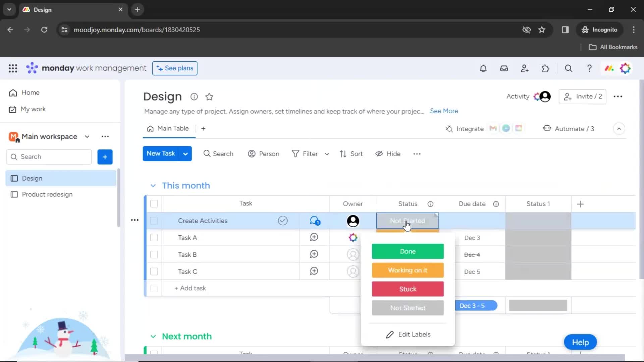This screenshot has width=644, height=362.
Task: Select the Stuck status color swatch
Action: pos(407,289)
